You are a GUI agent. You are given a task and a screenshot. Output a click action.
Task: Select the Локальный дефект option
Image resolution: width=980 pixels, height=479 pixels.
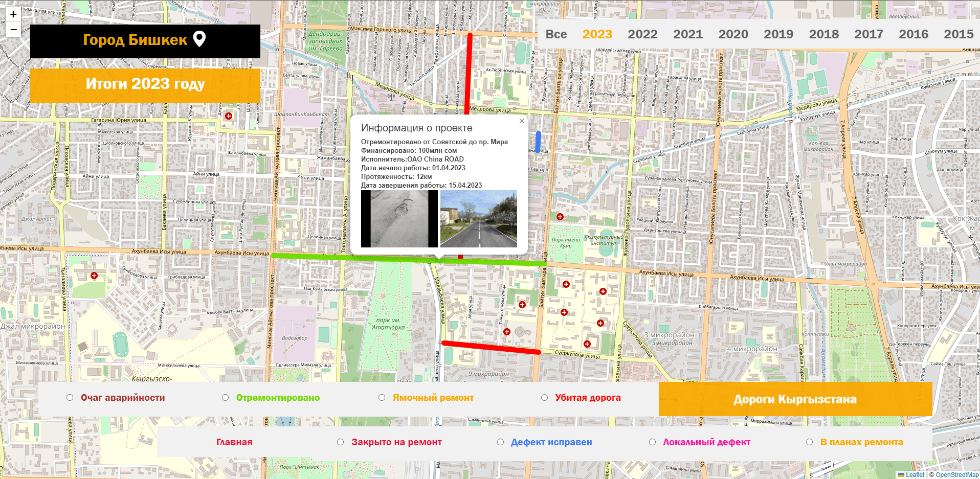(653, 442)
